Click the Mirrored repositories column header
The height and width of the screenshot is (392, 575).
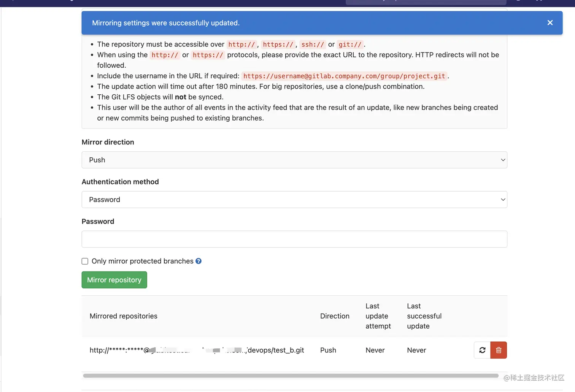coord(124,316)
